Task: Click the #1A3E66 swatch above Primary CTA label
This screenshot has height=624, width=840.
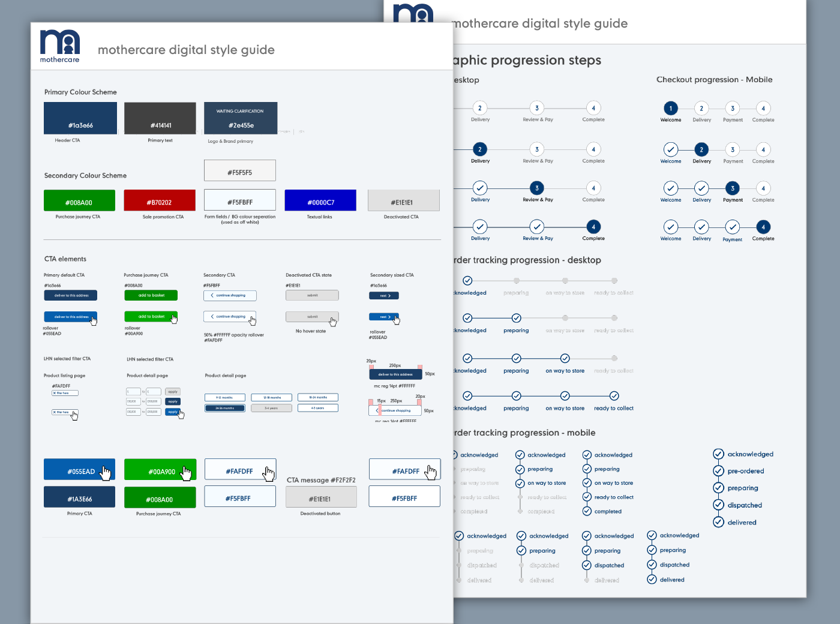Action: pos(79,497)
